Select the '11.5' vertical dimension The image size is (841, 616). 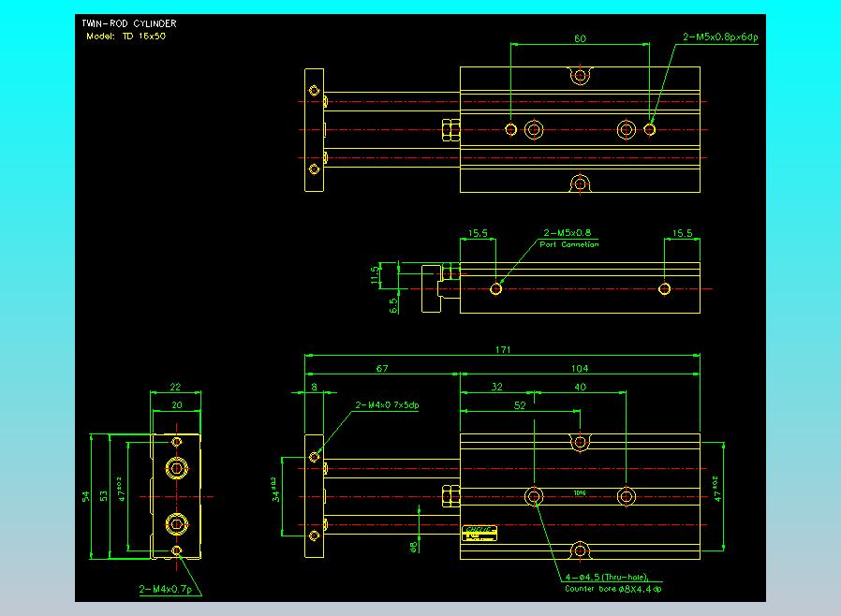(375, 275)
